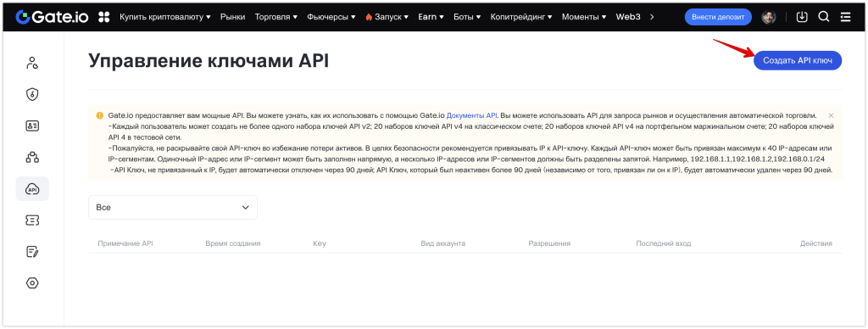Open the hexagon settings sidebar icon
The height and width of the screenshot is (329, 868).
coord(32,283)
